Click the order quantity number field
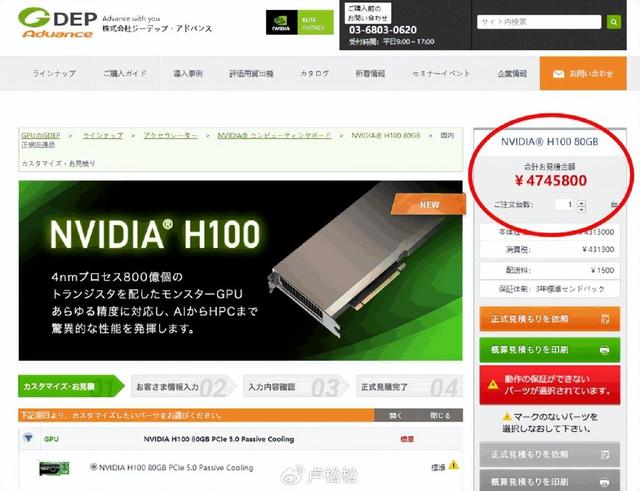Screen dimensions: 640x491 click(565, 204)
